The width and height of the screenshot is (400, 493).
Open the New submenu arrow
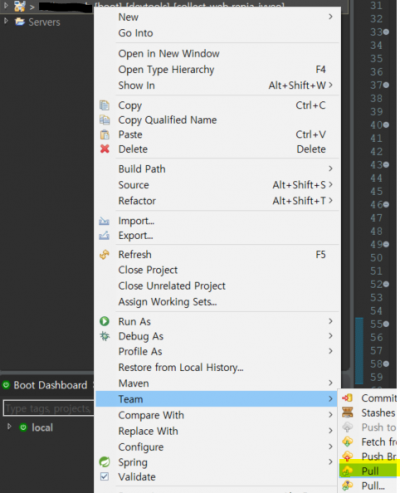coord(330,16)
